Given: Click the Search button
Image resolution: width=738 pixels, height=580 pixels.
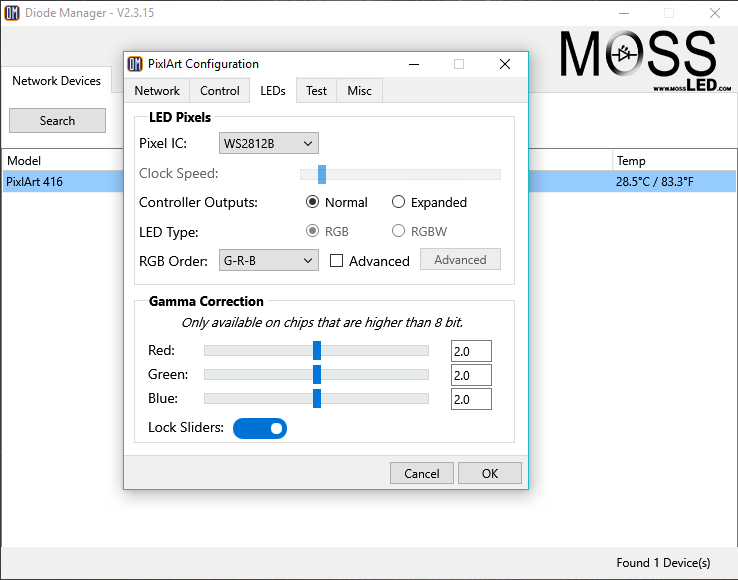Looking at the screenshot, I should click(x=57, y=121).
